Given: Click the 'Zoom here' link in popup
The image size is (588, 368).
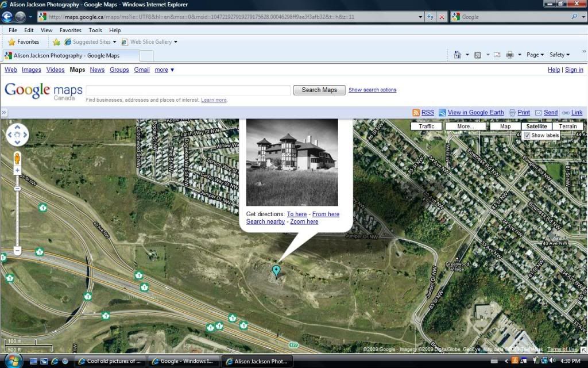Looking at the screenshot, I should pos(304,221).
